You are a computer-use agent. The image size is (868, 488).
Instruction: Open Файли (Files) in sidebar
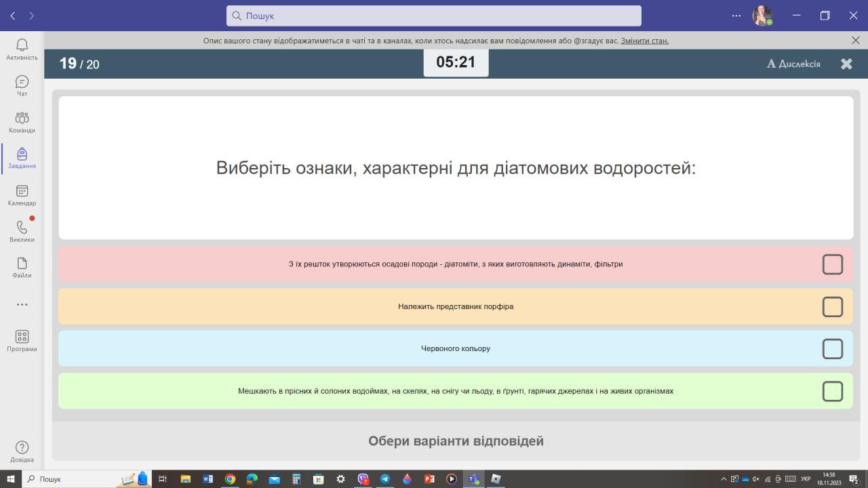coord(22,268)
